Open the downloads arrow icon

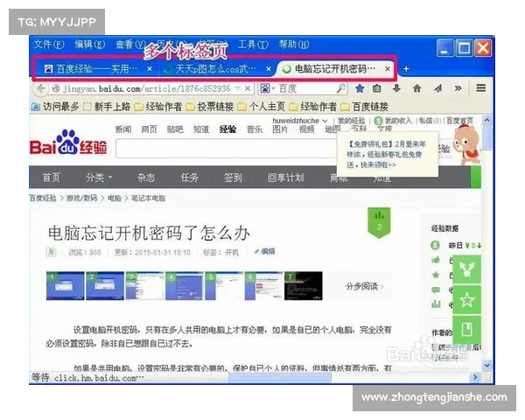click(396, 88)
